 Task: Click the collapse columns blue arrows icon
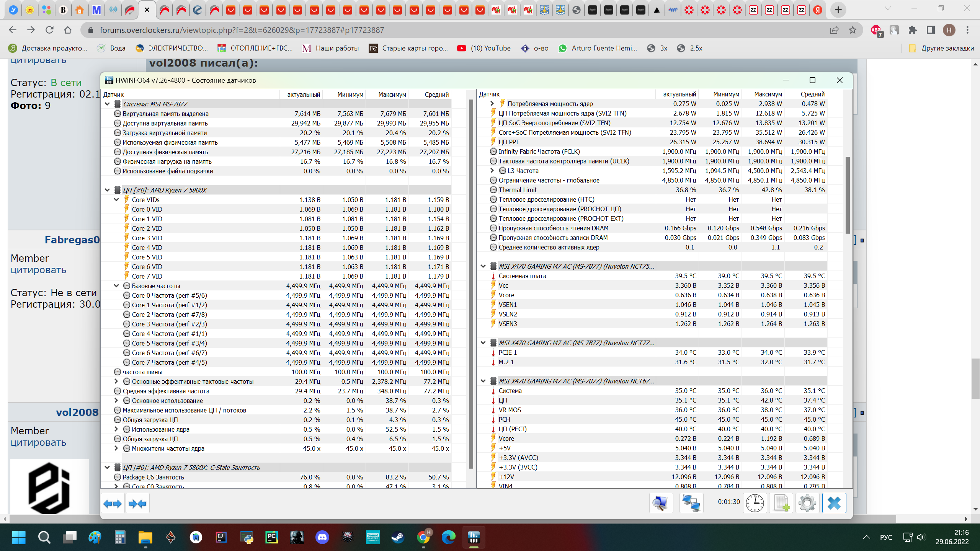(x=137, y=504)
